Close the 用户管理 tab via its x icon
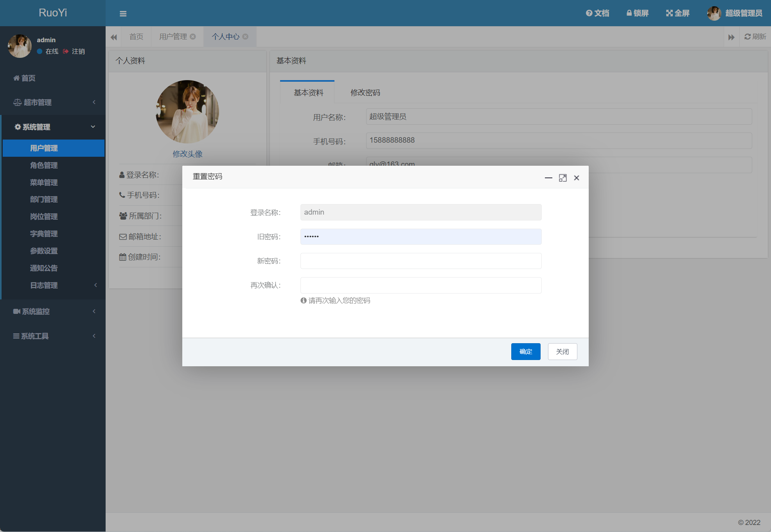 pos(193,37)
